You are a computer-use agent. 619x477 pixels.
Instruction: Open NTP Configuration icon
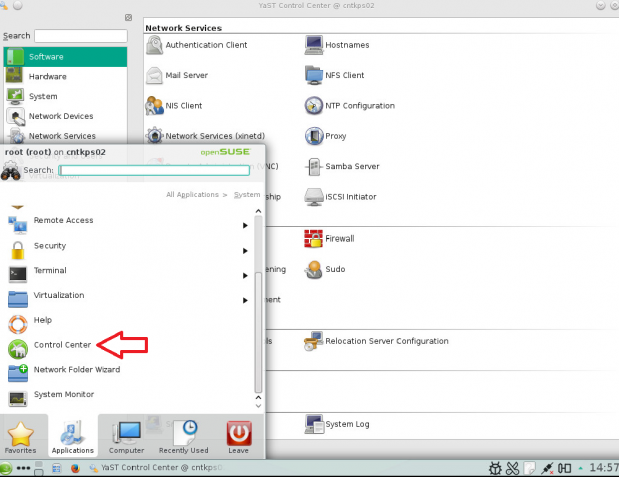click(314, 105)
